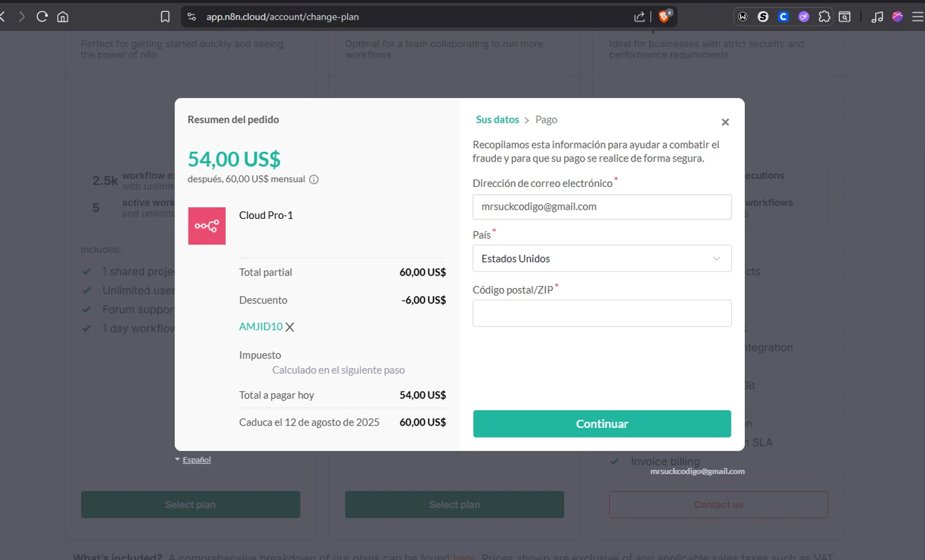Viewport: 925px width, 560px height.
Task: Navigate forward in browser history
Action: click(x=22, y=17)
